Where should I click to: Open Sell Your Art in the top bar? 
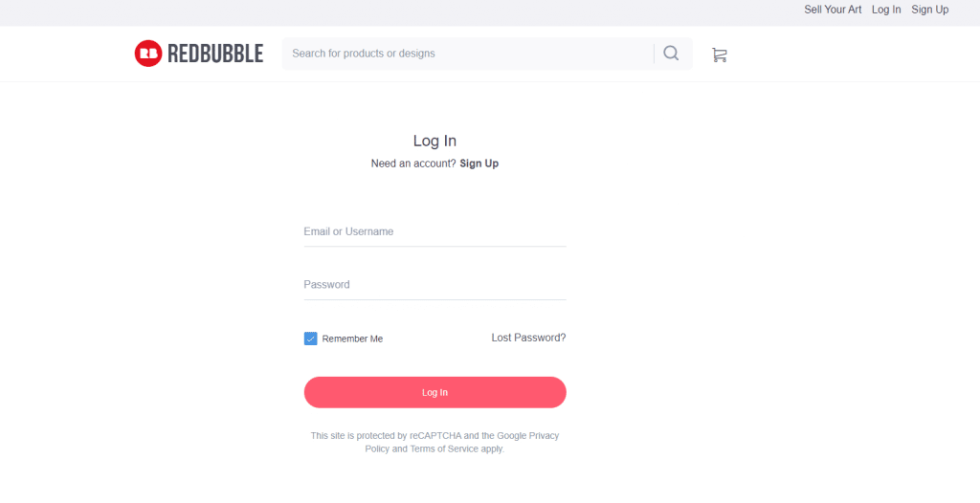[x=833, y=10]
